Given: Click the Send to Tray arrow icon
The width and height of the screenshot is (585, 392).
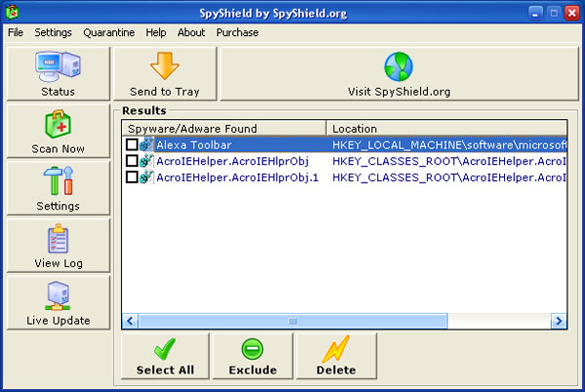Looking at the screenshot, I should click(x=165, y=66).
